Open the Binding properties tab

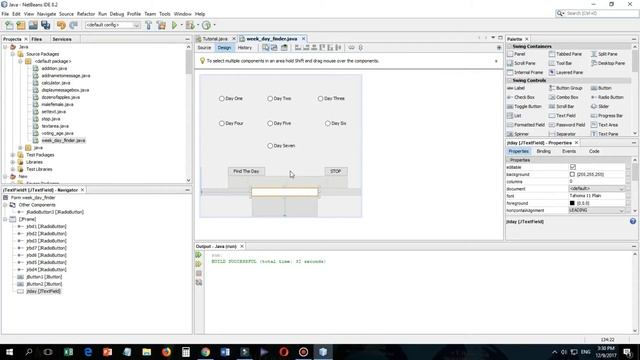[543, 151]
